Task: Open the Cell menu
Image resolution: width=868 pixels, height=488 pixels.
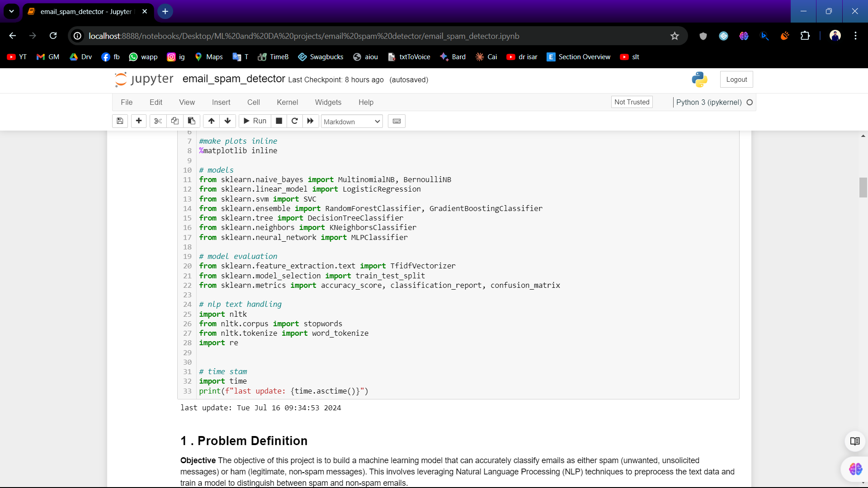Action: point(254,102)
